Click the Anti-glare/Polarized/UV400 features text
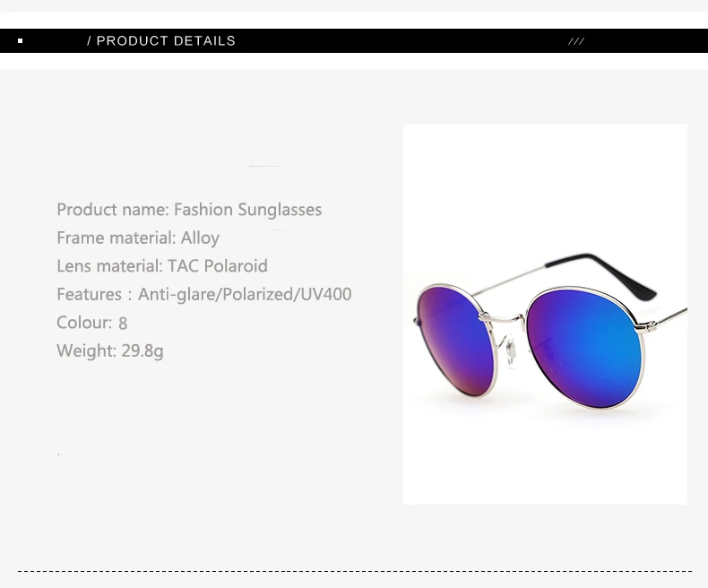708x588 pixels. pos(245,295)
